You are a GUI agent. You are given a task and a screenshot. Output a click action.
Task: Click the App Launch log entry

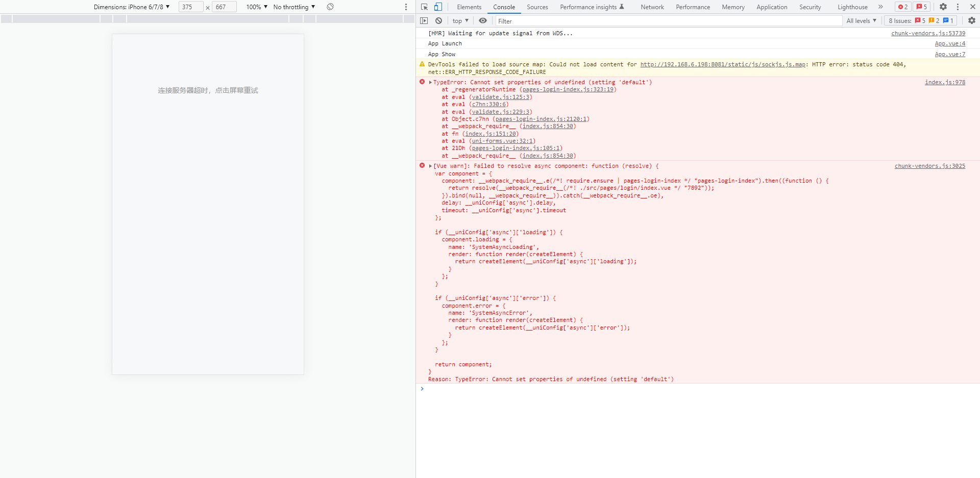445,43
